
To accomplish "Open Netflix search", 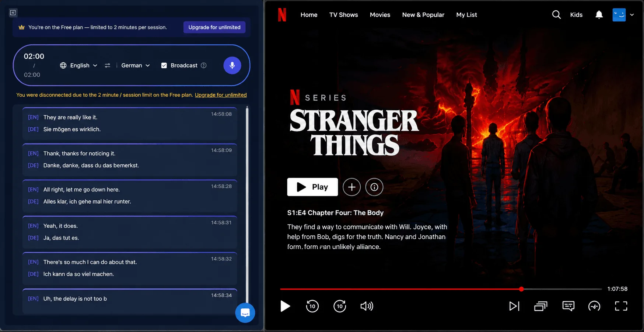I will pos(556,15).
